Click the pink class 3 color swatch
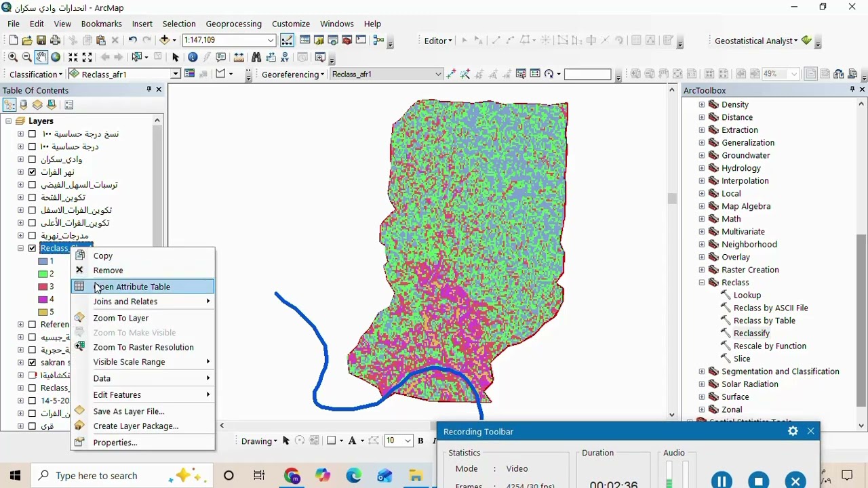The width and height of the screenshot is (868, 488). tap(42, 286)
